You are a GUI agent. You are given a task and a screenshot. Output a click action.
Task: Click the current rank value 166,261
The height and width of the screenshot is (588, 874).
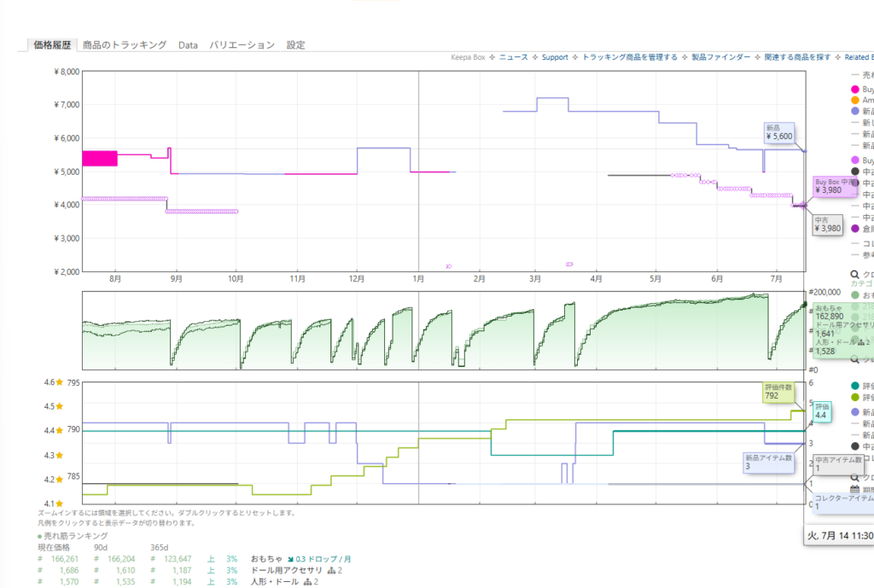pos(65,559)
